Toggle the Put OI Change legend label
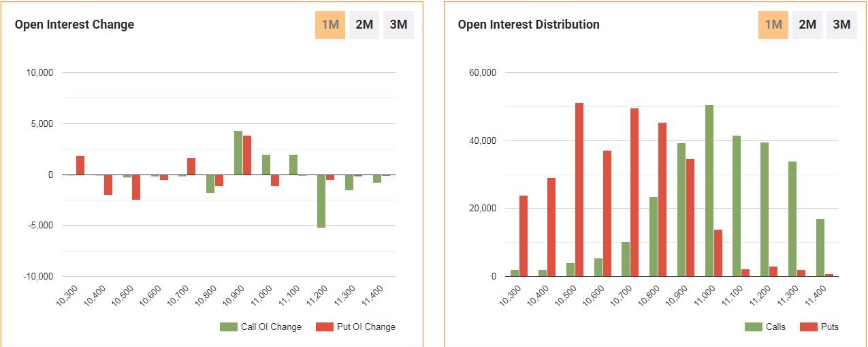The image size is (868, 347). [x=366, y=327]
